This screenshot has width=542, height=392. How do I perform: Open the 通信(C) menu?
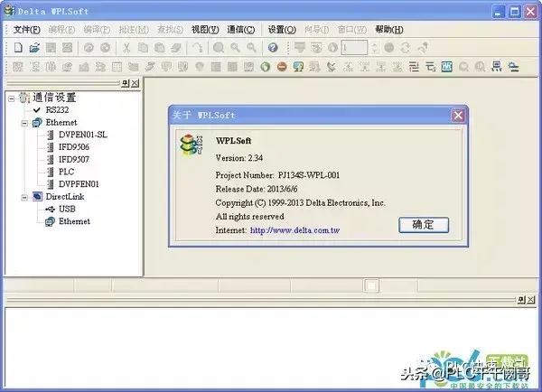(x=241, y=30)
